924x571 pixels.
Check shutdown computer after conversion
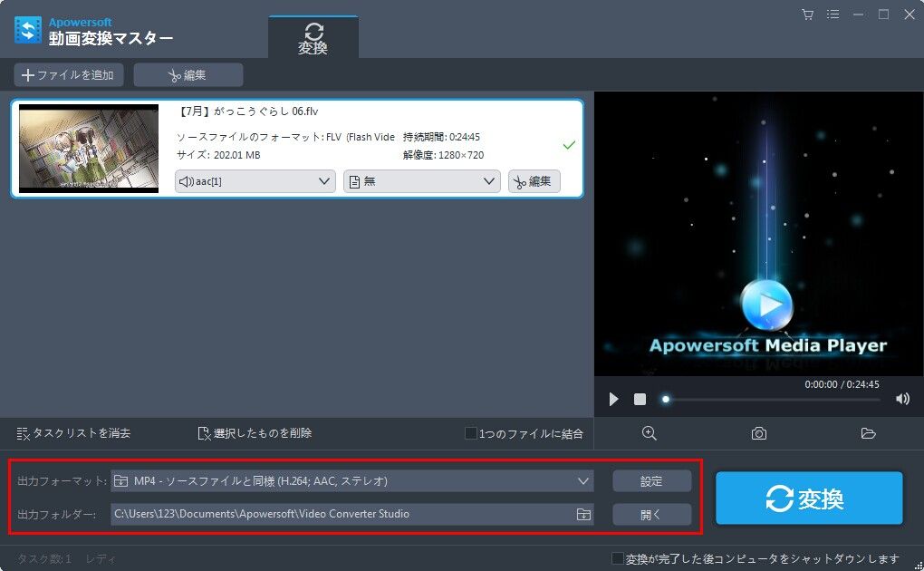620,559
